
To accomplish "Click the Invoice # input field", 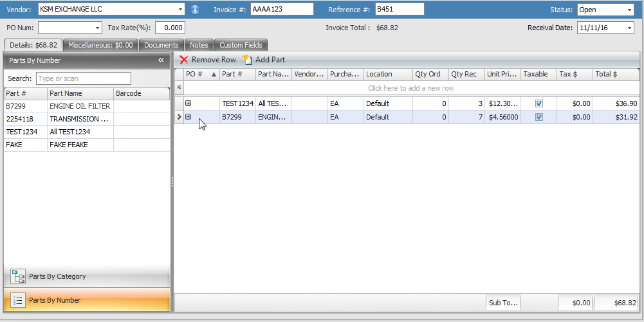I will [x=282, y=10].
